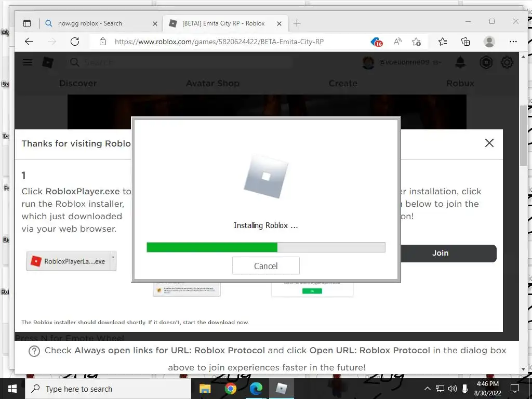532x399 pixels.
Task: Open the taskbar clock and date
Action: coord(487,389)
